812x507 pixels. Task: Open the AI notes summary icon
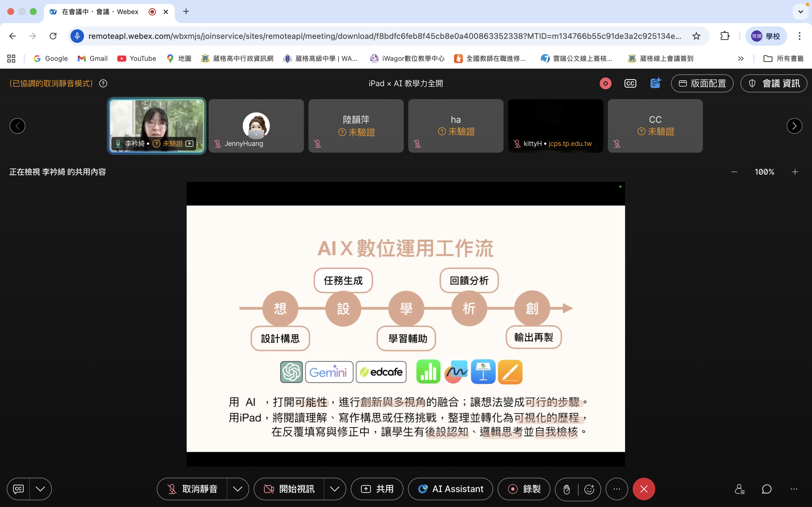[x=655, y=83]
